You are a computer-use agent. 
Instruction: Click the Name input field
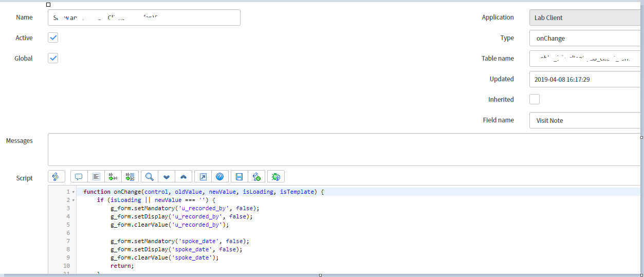[144, 17]
